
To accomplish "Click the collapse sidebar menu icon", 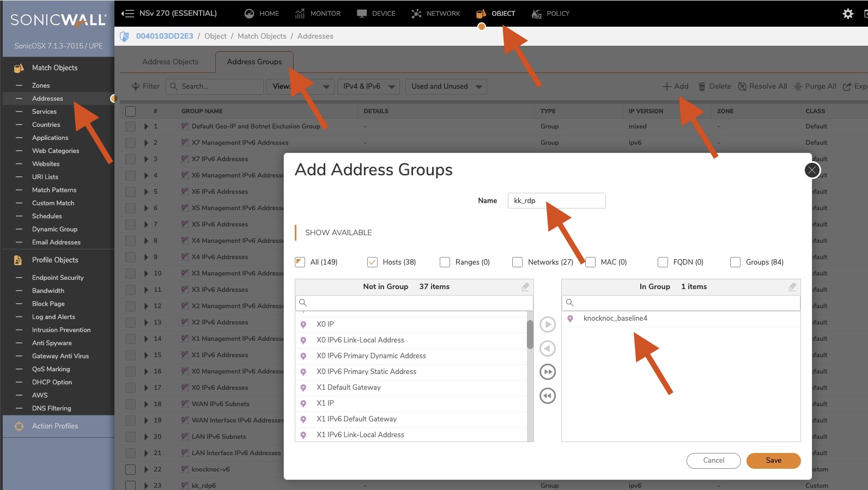I will [128, 14].
